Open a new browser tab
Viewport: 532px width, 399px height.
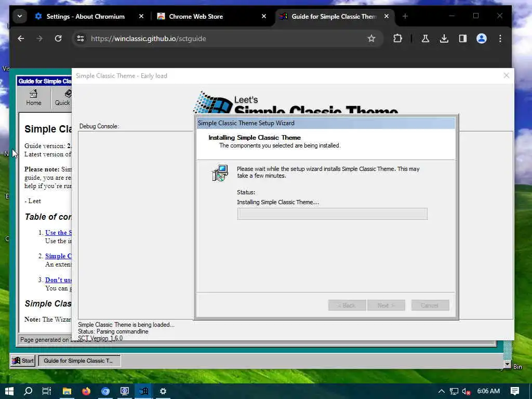[x=405, y=16]
